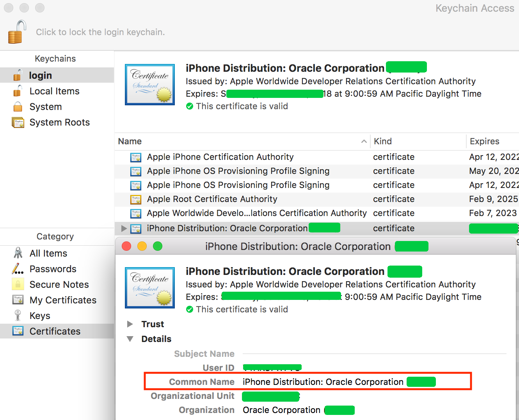Click the Keys category key icon

pos(18,315)
